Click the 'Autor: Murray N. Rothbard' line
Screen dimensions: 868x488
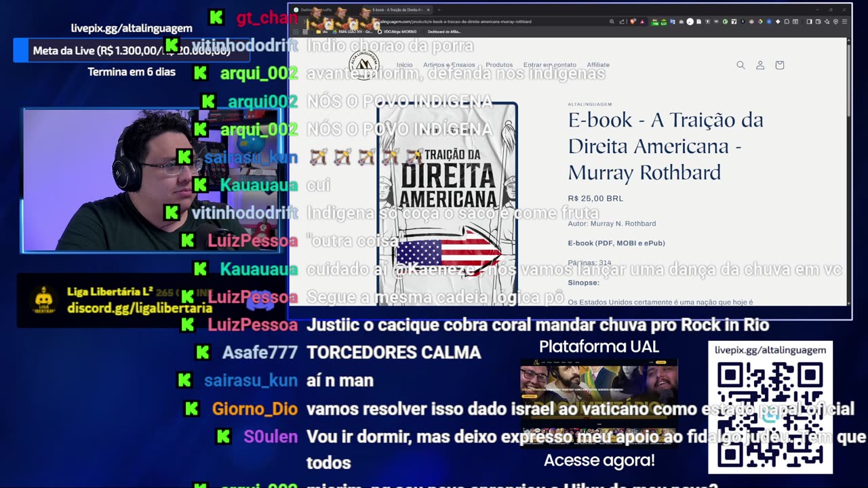pyautogui.click(x=612, y=224)
